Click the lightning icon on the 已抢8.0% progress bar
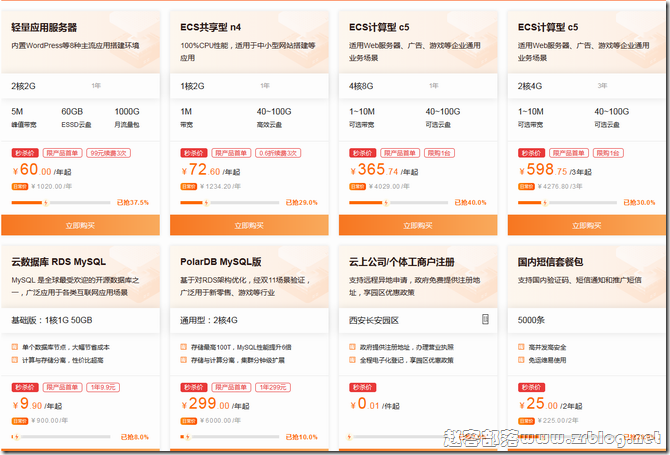This screenshot has height=455, width=670. click(x=17, y=437)
